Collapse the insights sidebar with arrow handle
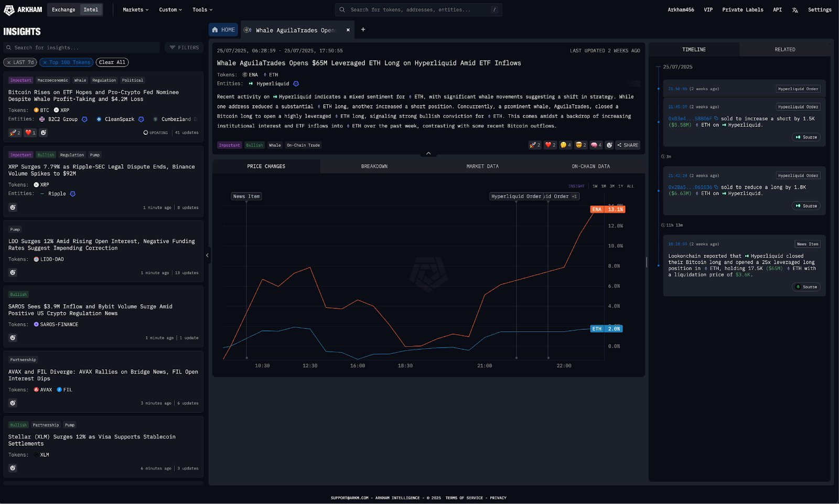The height and width of the screenshot is (504, 839). 207,255
